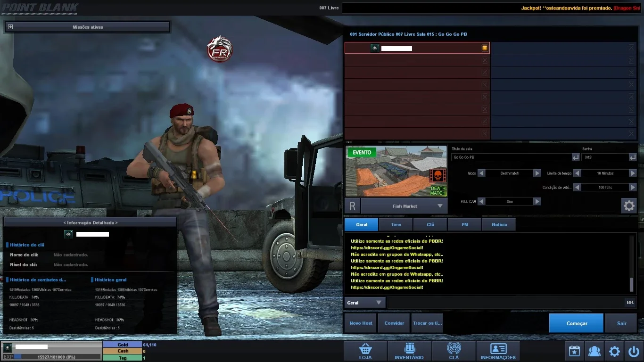
Task: Click the EVENTO badge on map preview
Action: [x=362, y=153]
